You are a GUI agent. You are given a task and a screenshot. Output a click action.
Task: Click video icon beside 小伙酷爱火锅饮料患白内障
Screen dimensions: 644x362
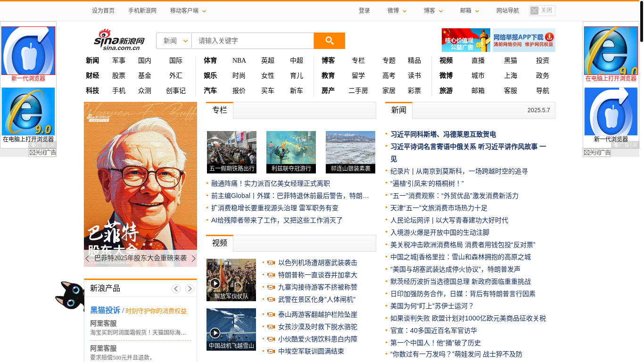[x=271, y=339]
